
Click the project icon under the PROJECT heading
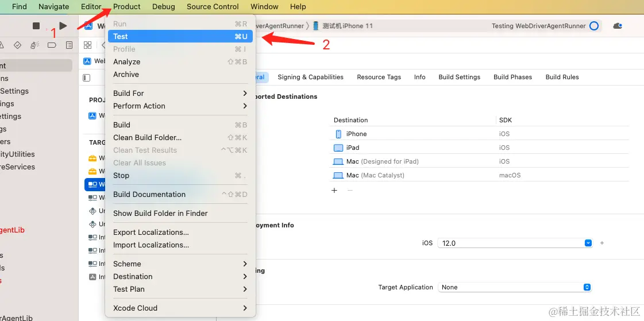tap(92, 116)
